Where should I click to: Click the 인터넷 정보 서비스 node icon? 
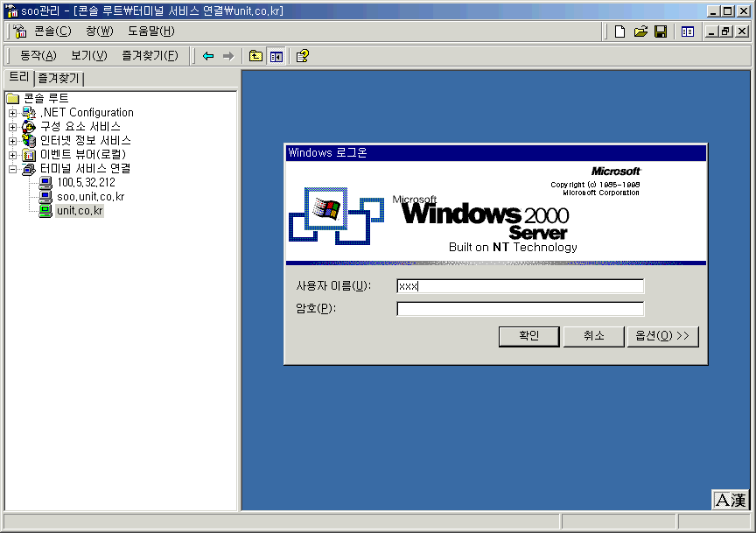29,141
